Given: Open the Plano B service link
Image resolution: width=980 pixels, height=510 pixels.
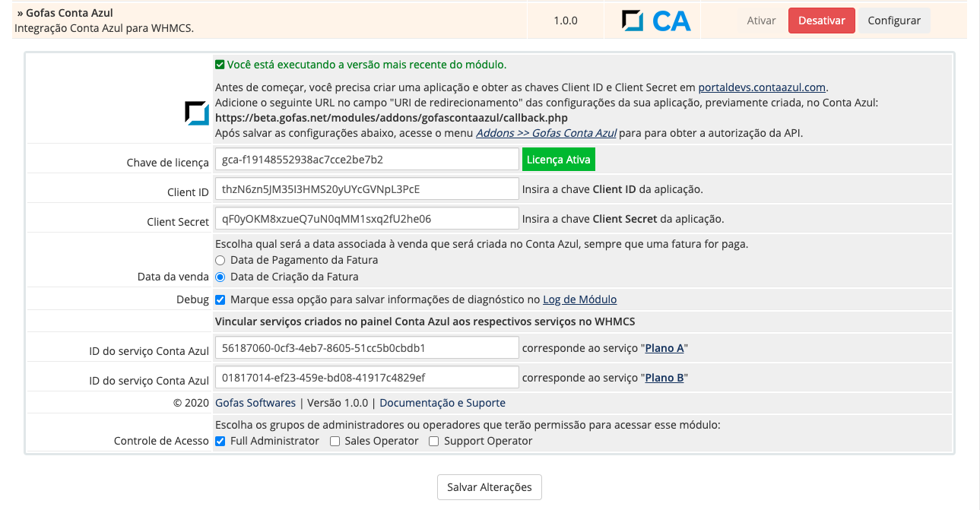Looking at the screenshot, I should click(x=664, y=378).
